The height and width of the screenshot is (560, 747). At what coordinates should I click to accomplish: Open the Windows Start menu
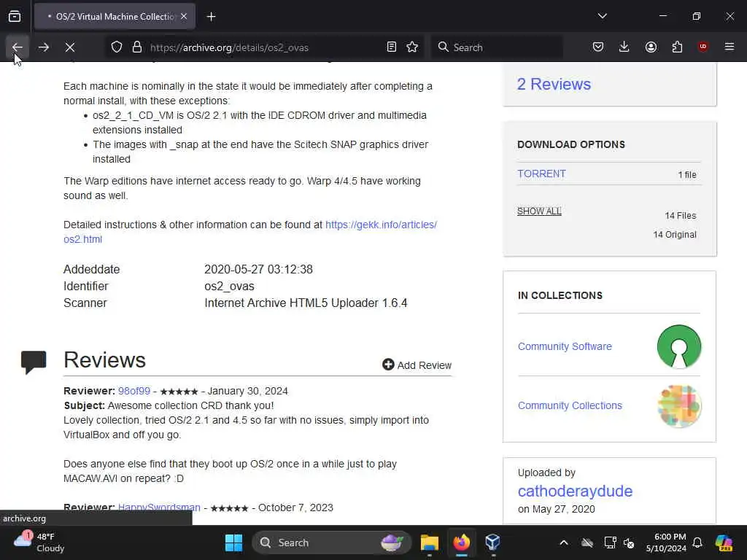coord(233,542)
